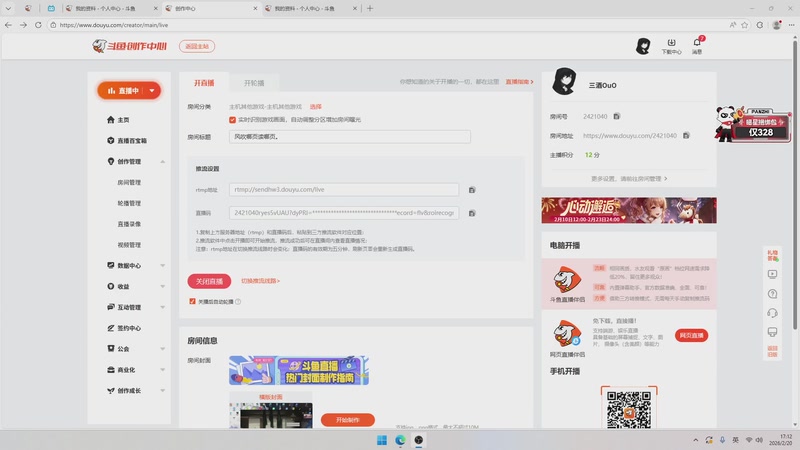Open the 下载中心 download center icon

671,46
